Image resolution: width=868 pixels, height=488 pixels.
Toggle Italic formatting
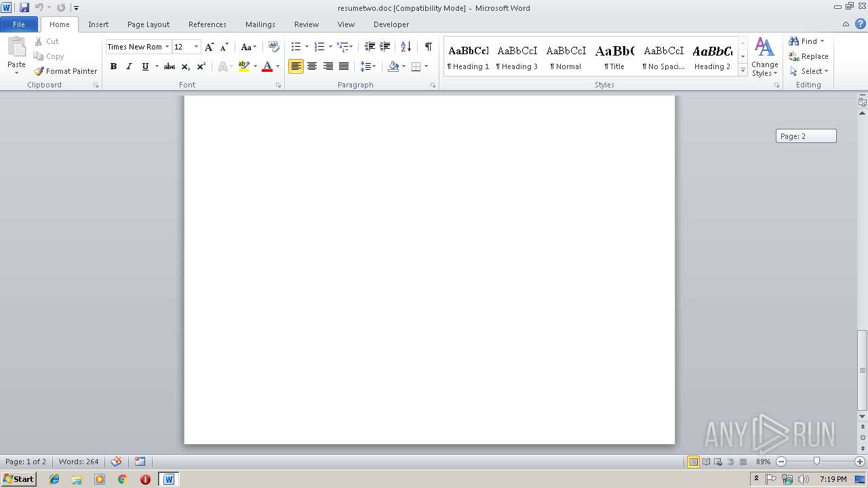[x=129, y=66]
